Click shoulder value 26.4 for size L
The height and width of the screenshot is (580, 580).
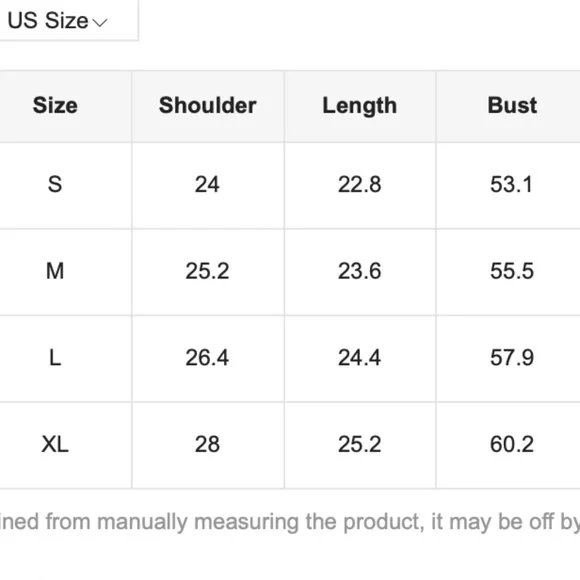pos(207,358)
